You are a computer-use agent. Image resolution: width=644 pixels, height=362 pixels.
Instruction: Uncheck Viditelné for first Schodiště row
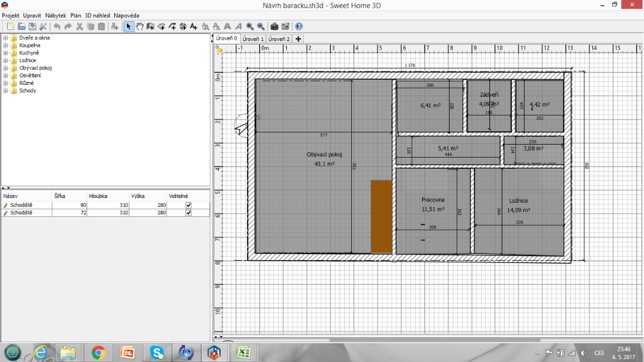(189, 206)
